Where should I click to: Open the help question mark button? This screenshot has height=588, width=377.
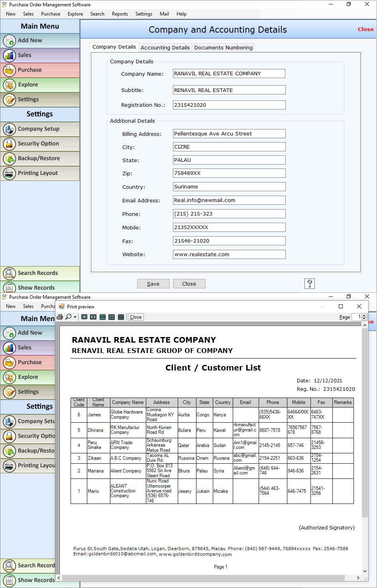(x=309, y=283)
